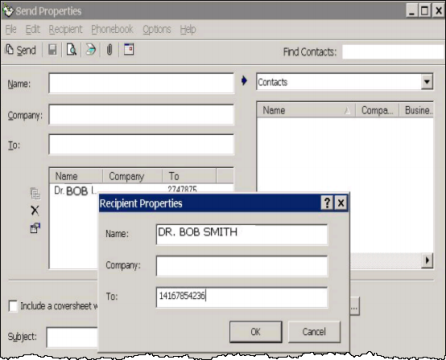Click the Compa.. column header in contacts
Screen dimensions: 446x360
[377, 110]
